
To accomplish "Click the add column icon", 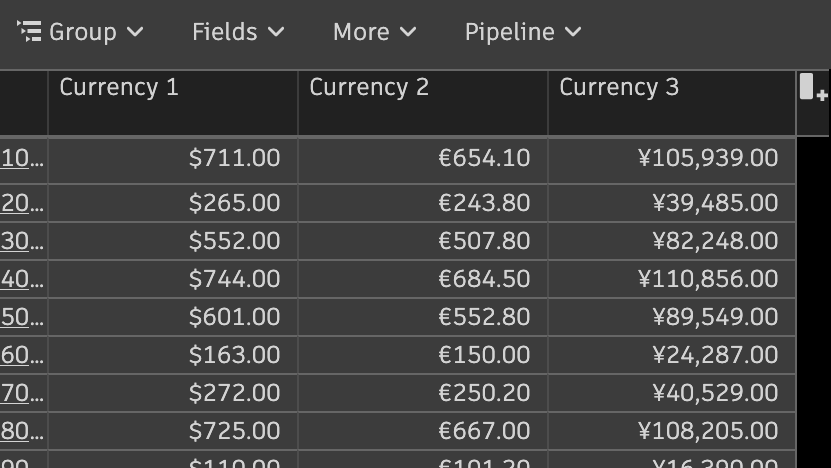I will [813, 89].
